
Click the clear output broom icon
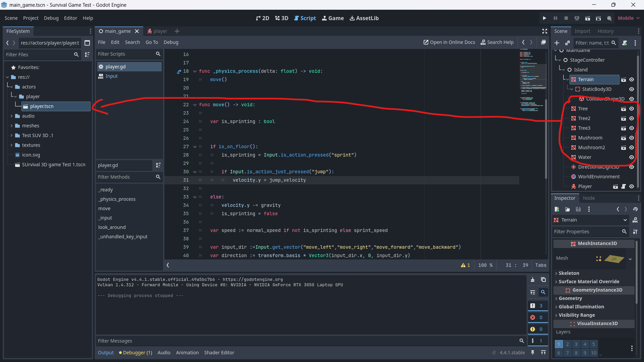[533, 280]
